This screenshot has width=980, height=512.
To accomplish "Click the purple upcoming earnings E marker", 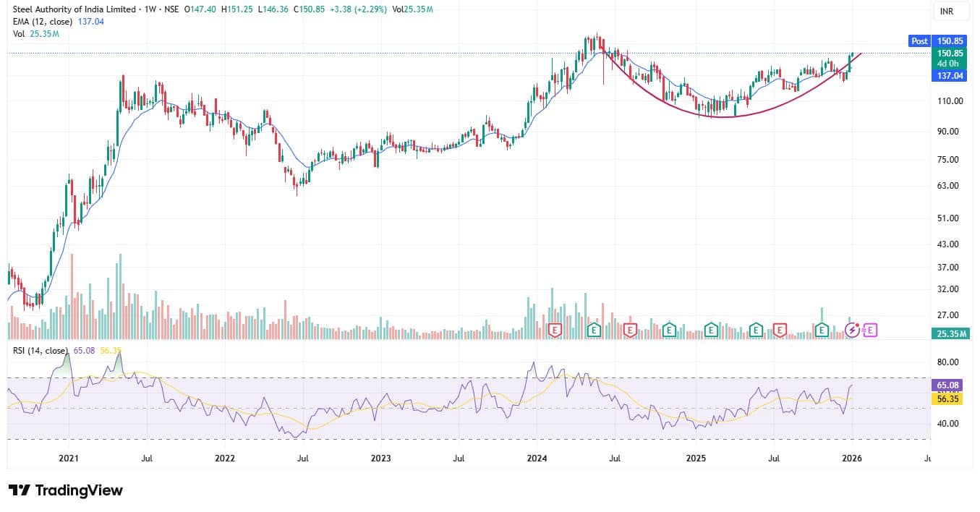I will click(x=870, y=330).
